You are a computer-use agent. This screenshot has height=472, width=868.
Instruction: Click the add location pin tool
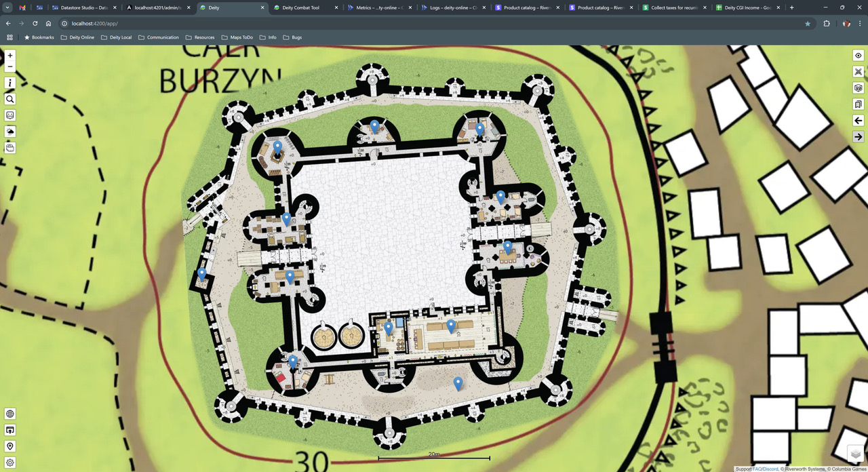tap(10, 446)
